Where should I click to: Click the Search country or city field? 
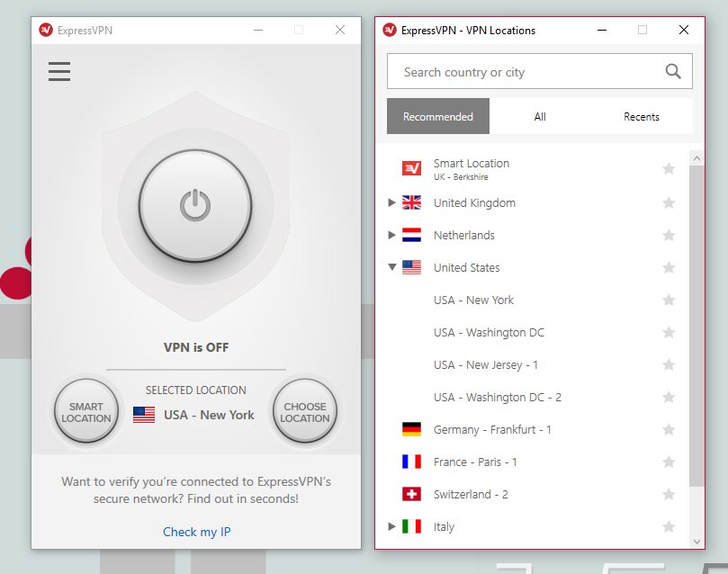click(x=540, y=71)
